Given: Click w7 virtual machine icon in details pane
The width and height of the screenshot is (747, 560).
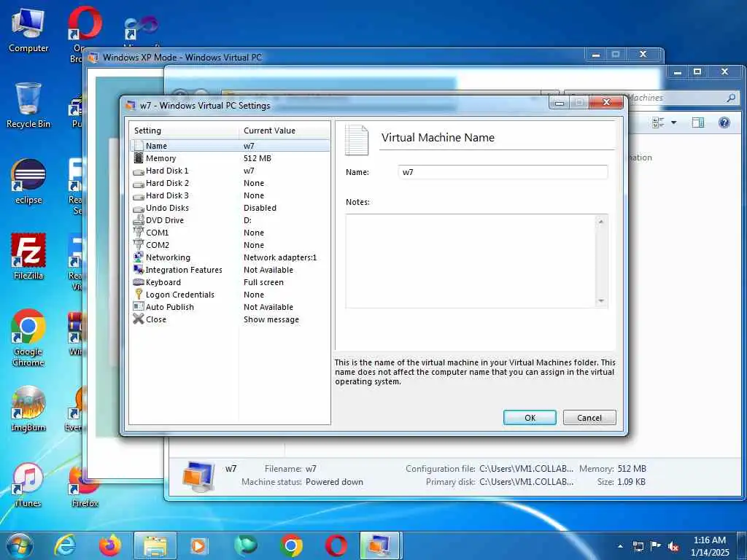Looking at the screenshot, I should [x=199, y=475].
